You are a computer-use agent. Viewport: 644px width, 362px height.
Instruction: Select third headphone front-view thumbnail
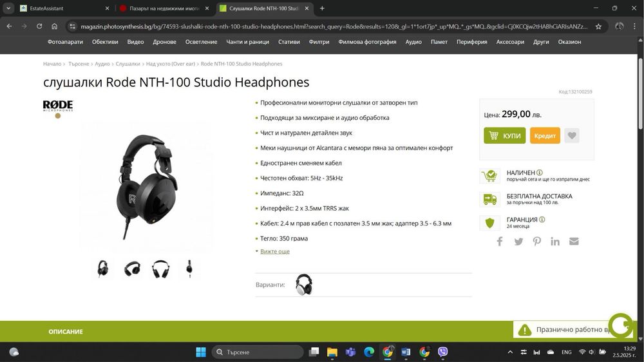[160, 269]
